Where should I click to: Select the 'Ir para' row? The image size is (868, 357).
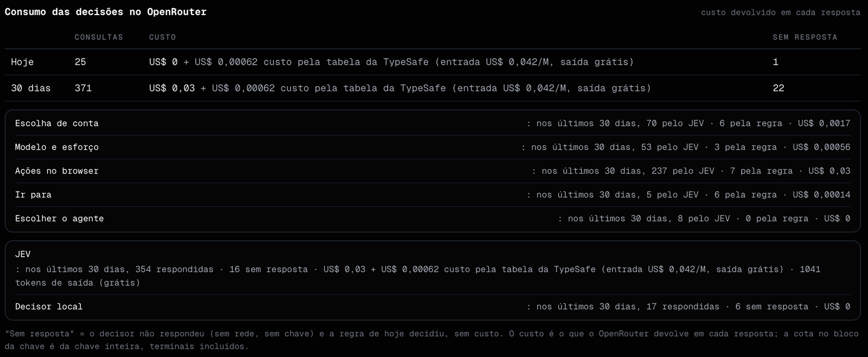click(433, 195)
